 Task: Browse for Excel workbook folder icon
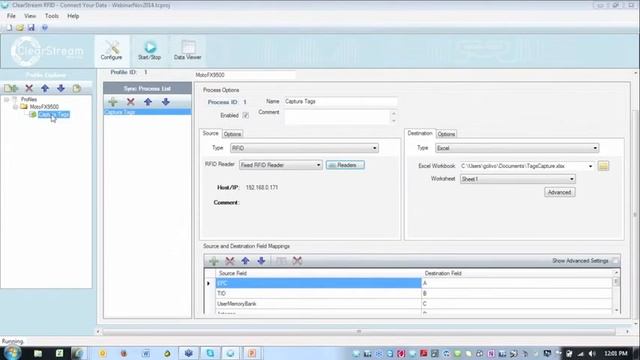click(603, 166)
